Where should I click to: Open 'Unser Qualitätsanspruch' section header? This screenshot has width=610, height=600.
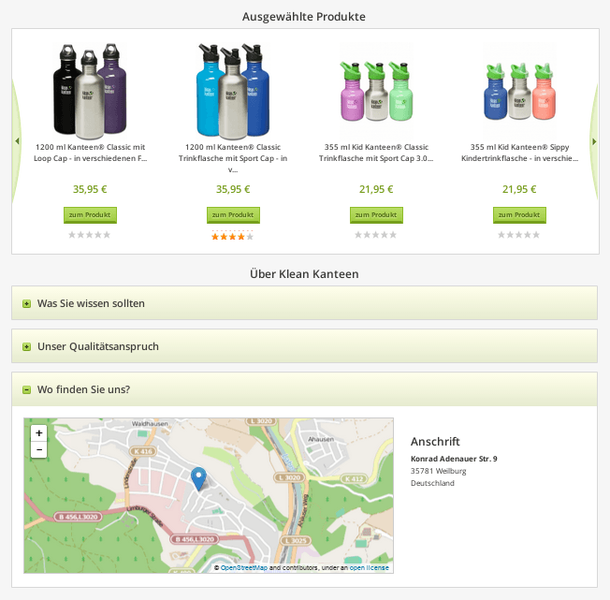pos(305,346)
